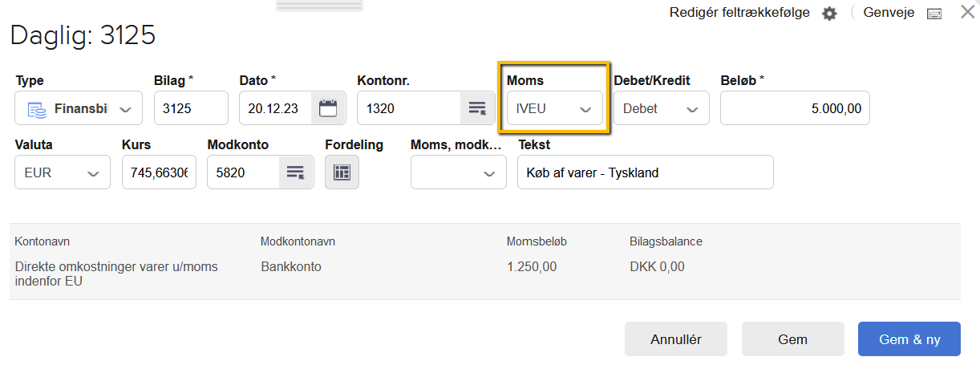Image resolution: width=980 pixels, height=373 pixels.
Task: Click into the Bilag number field
Action: click(191, 108)
